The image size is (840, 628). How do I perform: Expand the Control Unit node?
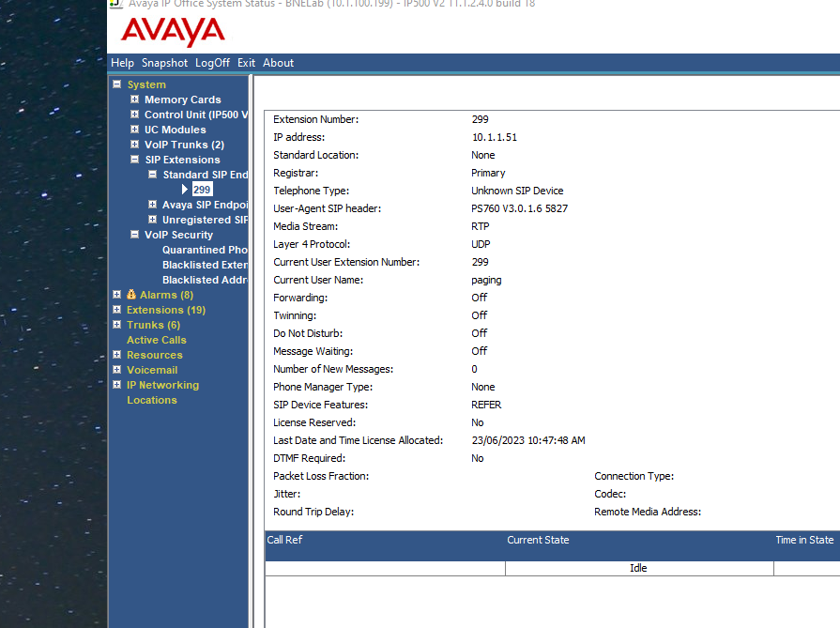point(134,115)
